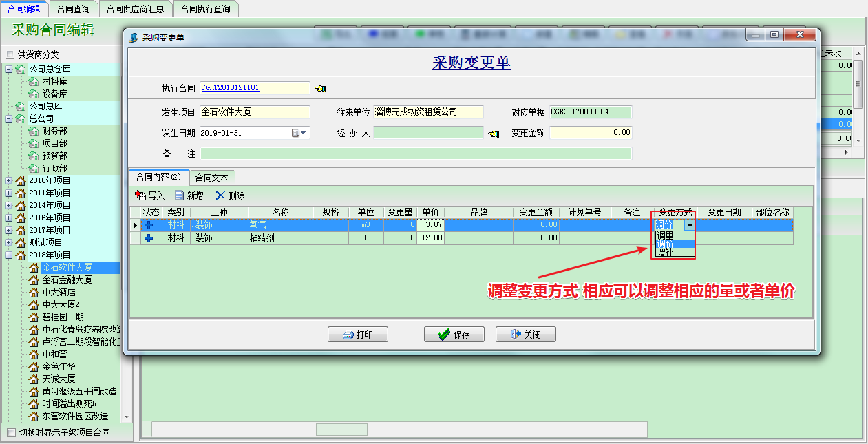Click the 对应单据 field CGBGD170000004
The width and height of the screenshot is (868, 444).
click(x=591, y=112)
